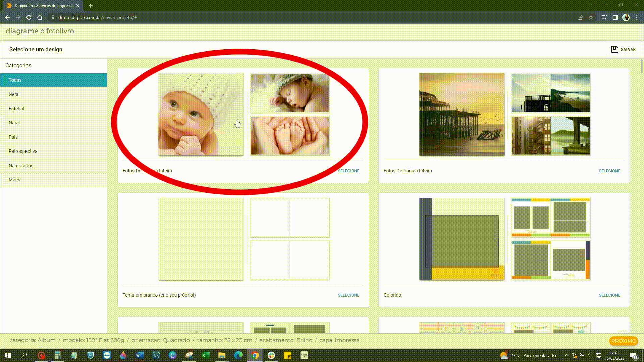Click the SALVAR save icon
Screen dimensions: 644x362
pos(614,49)
